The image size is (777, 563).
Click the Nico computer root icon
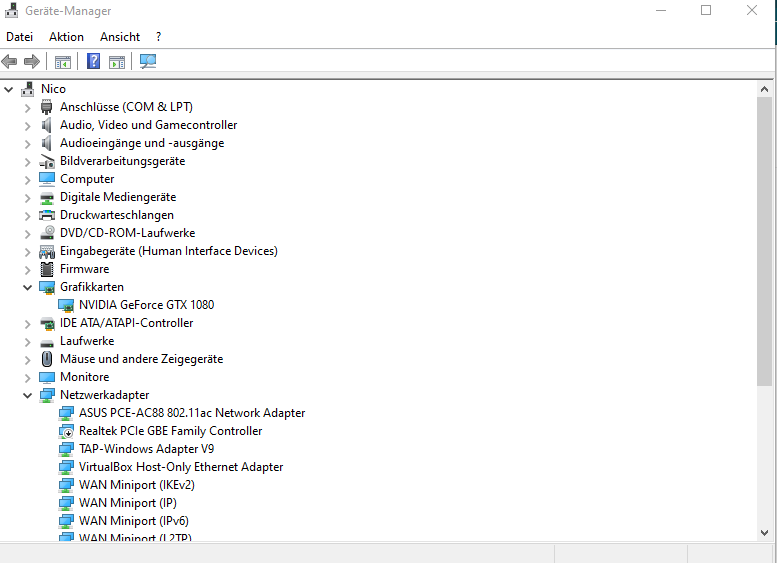(28, 89)
